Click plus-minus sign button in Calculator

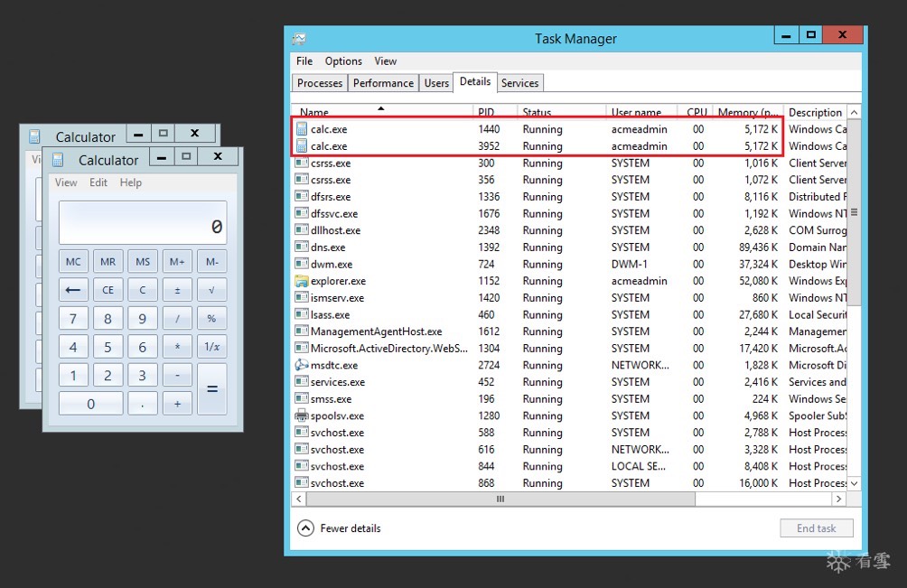coord(177,290)
